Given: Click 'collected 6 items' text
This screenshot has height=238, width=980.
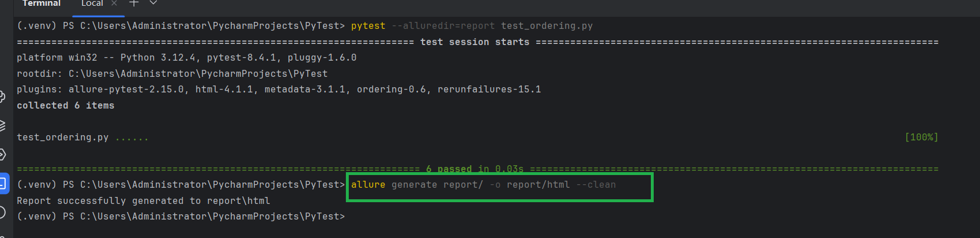Looking at the screenshot, I should [65, 106].
